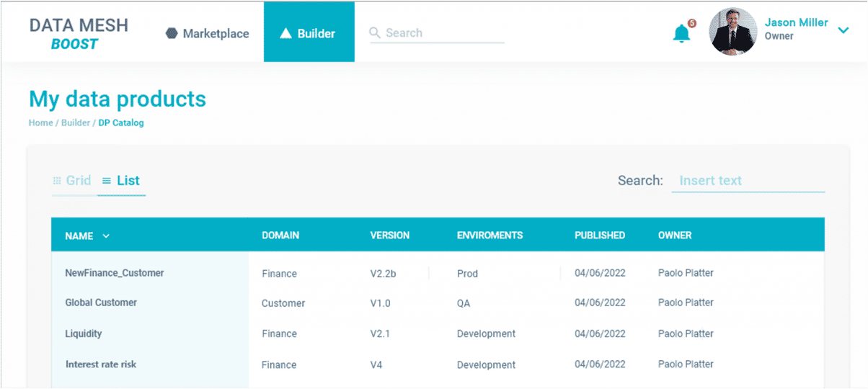868x389 pixels.
Task: Click the Prod environment cell
Action: (467, 274)
